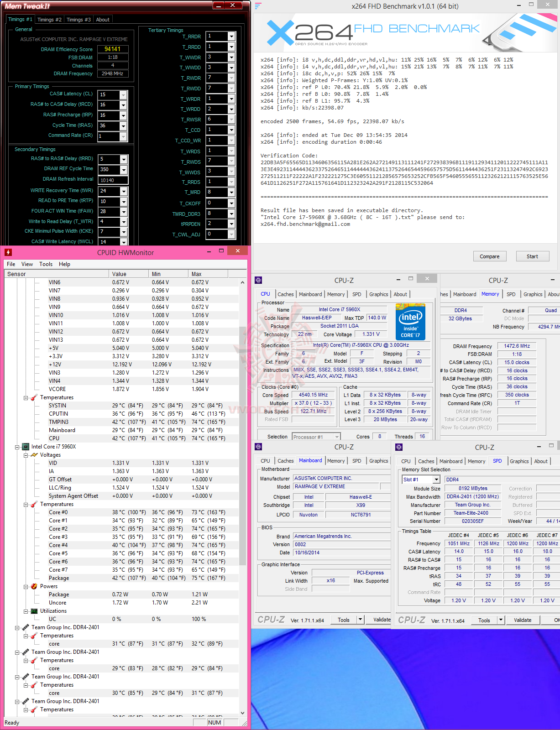Screen dimensions: 560x730
Task: Collapse the Temperatures node above SYSTIN
Action: point(26,397)
